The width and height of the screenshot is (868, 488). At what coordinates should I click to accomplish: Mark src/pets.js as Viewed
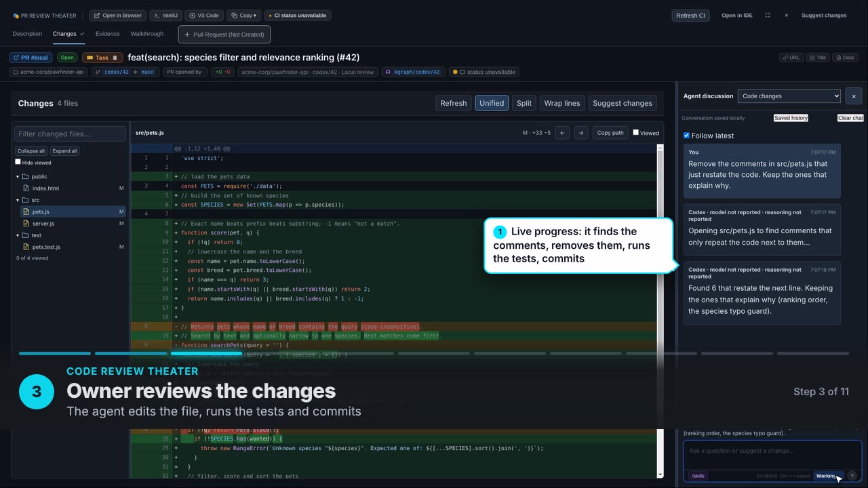coord(635,132)
